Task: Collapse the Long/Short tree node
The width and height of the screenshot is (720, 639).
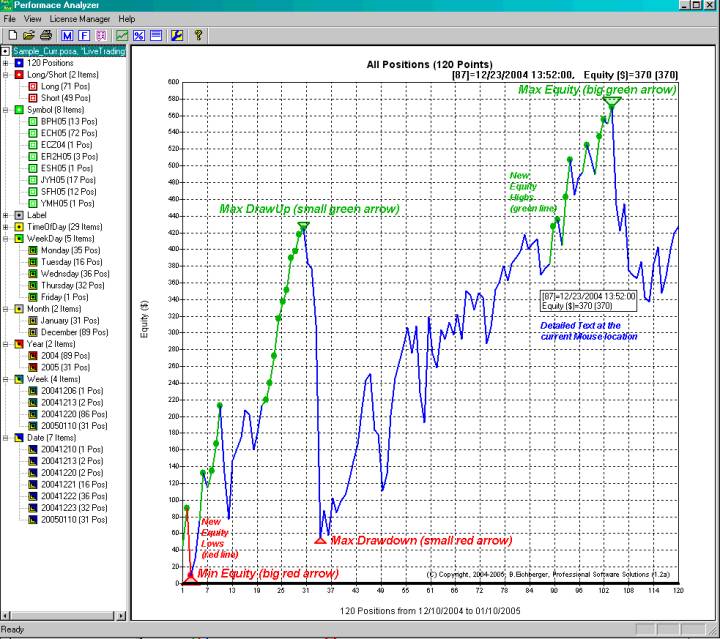Action: pos(6,74)
